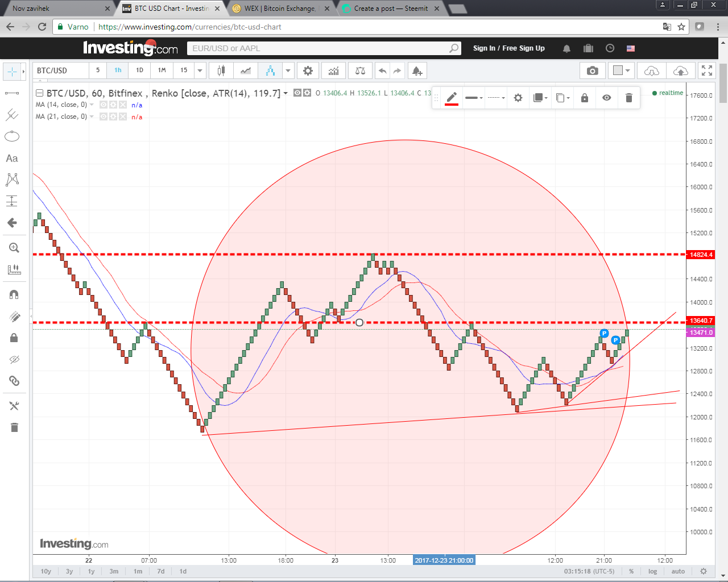Load chart layout from cloud
Screen dimensions: 728x582
tap(652, 70)
